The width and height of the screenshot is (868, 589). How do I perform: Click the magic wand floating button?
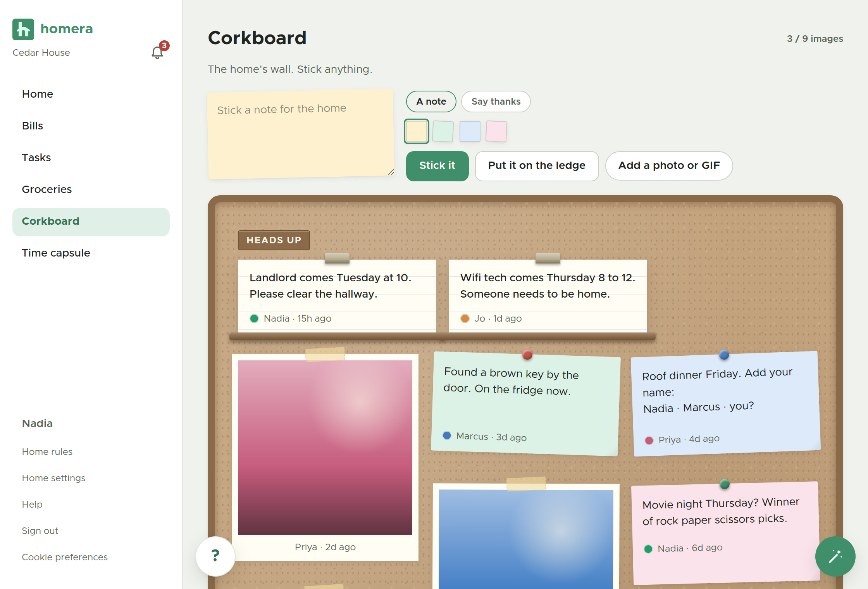coord(835,556)
